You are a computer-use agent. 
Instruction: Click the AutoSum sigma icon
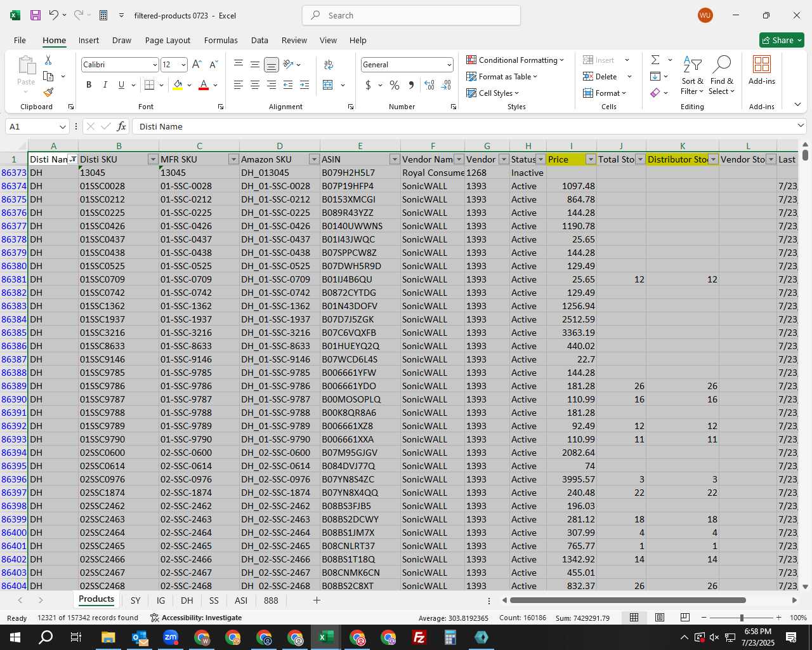point(655,60)
